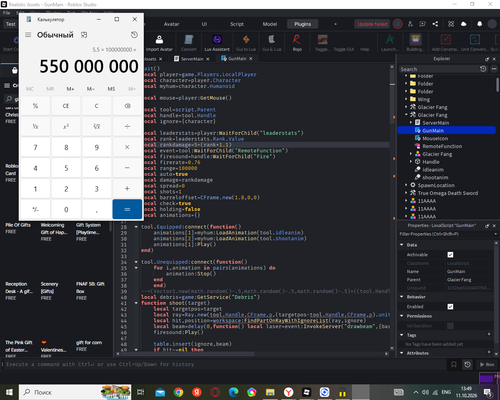Viewport: 500px width, 400px height.
Task: Launch the Rojo plugin
Action: click(x=297, y=43)
